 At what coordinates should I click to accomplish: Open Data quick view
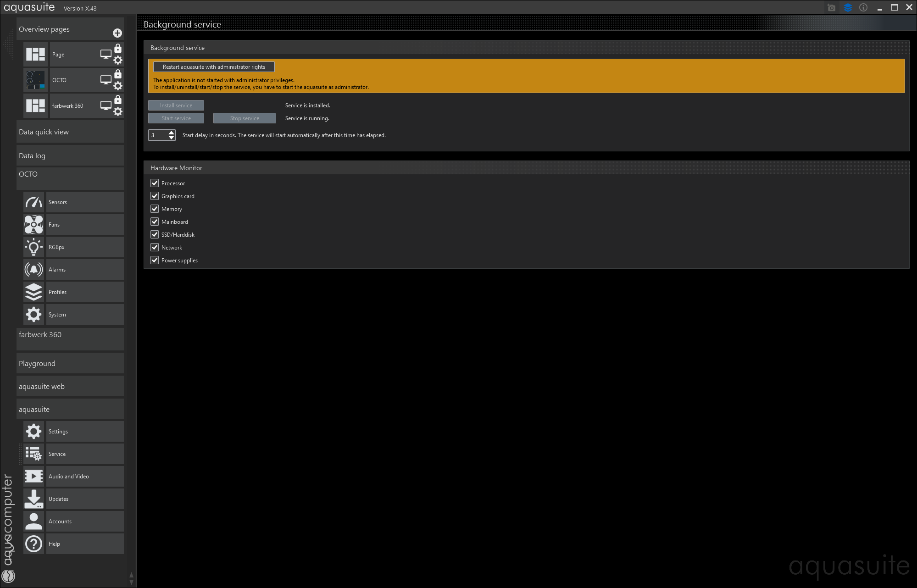[x=70, y=132]
